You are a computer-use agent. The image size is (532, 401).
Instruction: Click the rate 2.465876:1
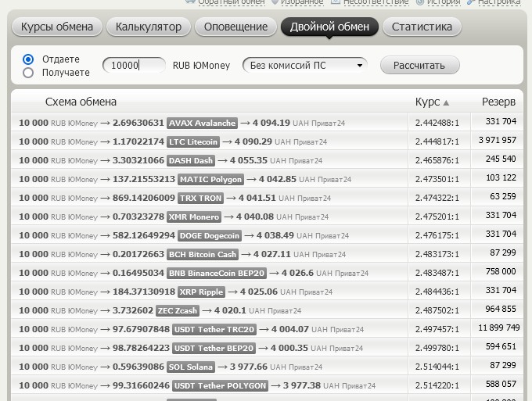tap(437, 160)
